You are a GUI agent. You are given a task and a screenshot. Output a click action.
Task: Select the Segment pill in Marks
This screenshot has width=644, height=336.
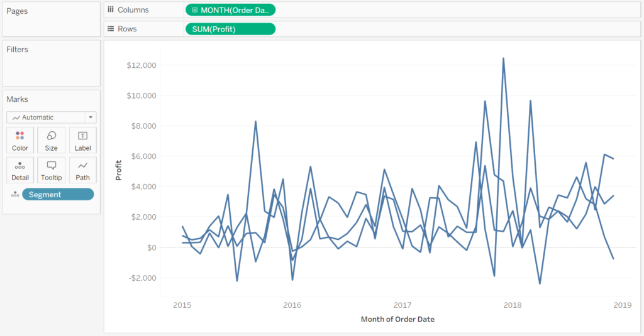58,195
